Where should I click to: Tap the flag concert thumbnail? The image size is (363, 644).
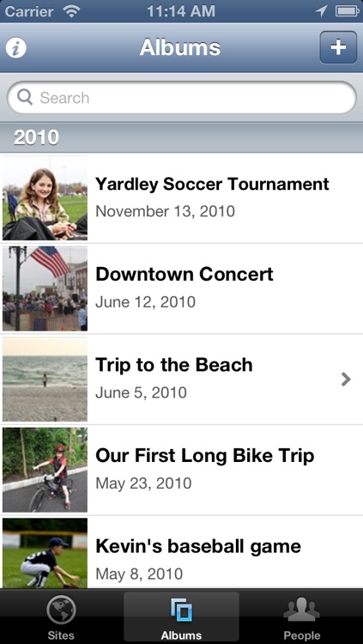point(45,289)
